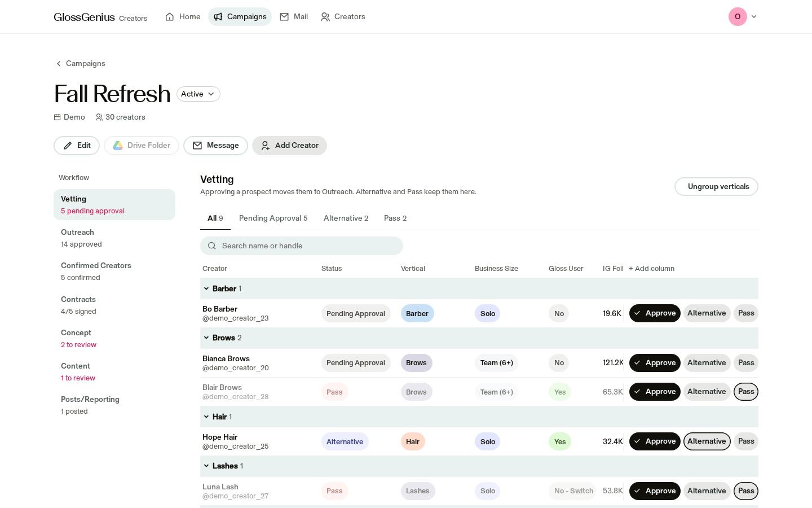Select the Vetting workflow step
The width and height of the screenshot is (812, 508).
(114, 204)
